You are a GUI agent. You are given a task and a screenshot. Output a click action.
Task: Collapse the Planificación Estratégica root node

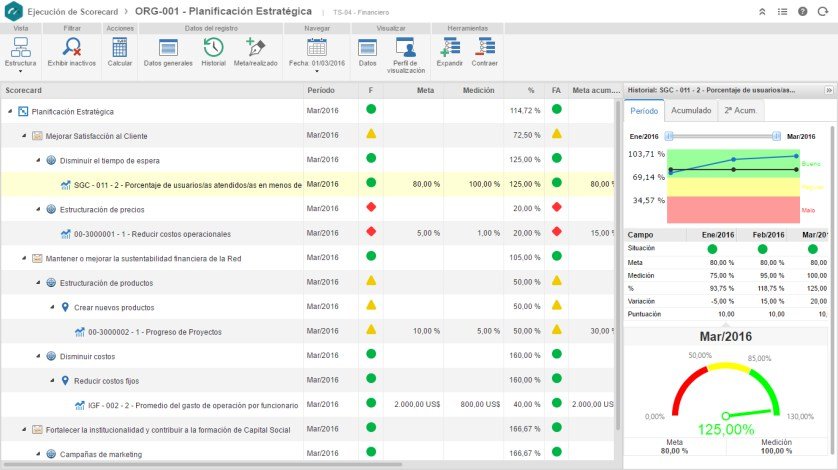click(x=10, y=111)
